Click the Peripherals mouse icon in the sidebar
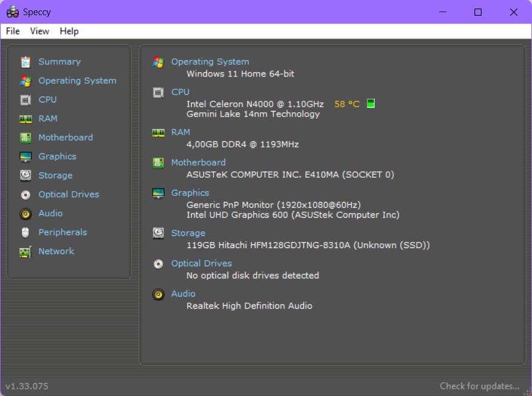Screen dimensions: 532x396 [x=25, y=232]
